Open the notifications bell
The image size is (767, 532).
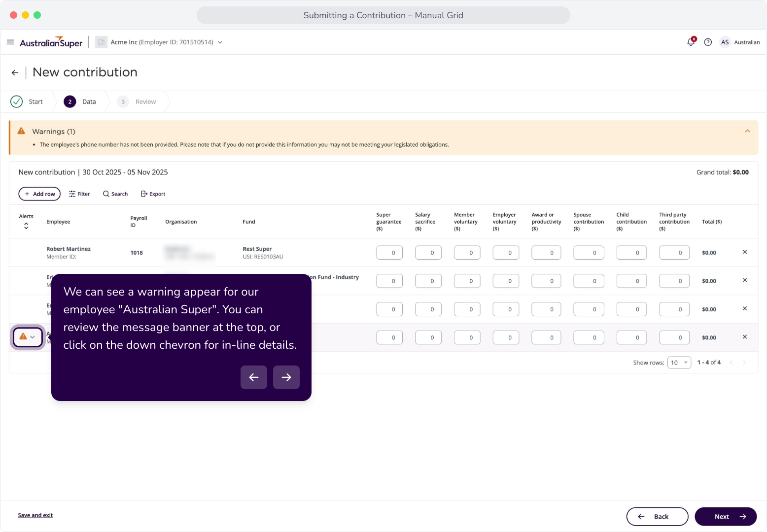point(691,42)
